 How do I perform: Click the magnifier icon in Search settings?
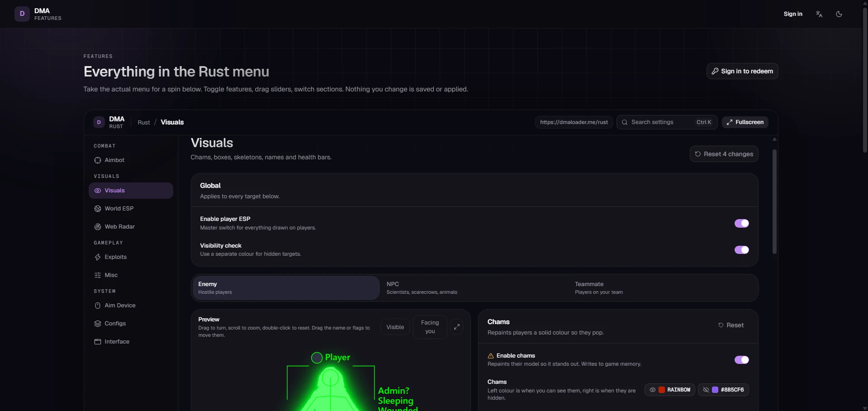[x=625, y=122]
